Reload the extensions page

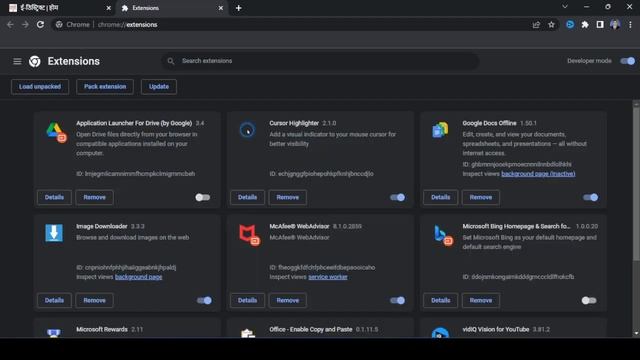click(40, 24)
